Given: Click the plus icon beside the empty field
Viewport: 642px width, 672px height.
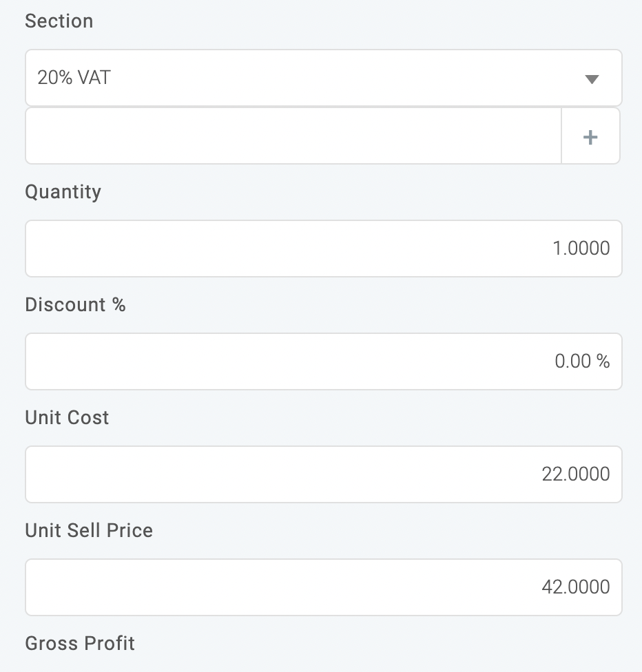Looking at the screenshot, I should coord(590,137).
